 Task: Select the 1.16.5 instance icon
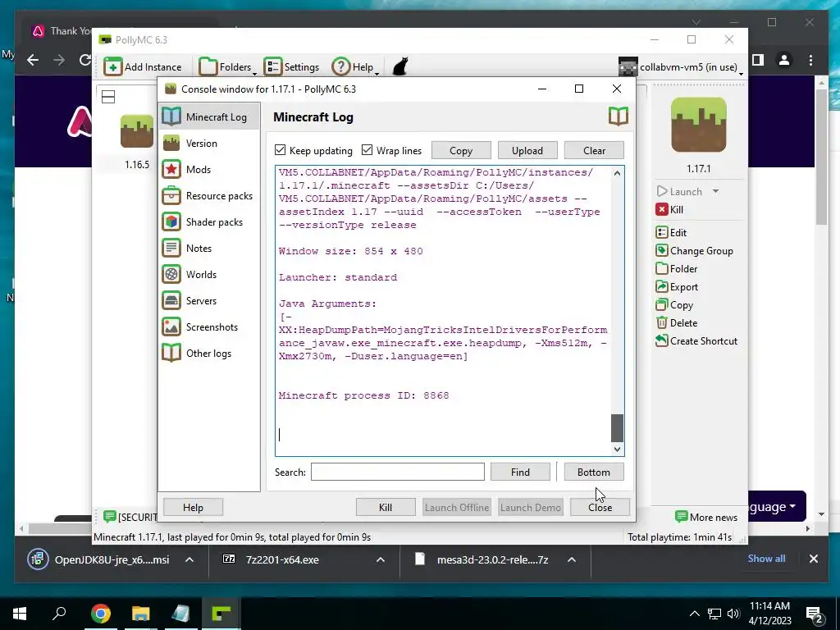[137, 131]
